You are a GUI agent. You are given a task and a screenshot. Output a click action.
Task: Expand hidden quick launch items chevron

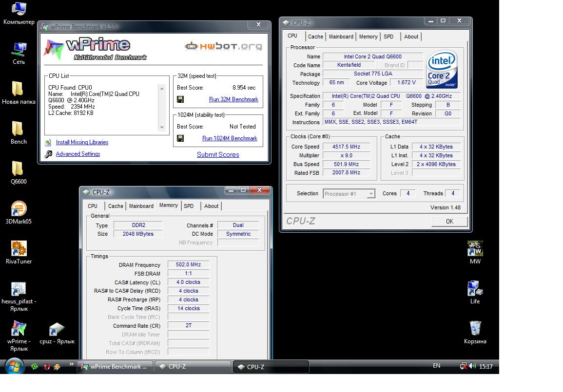coord(72,364)
